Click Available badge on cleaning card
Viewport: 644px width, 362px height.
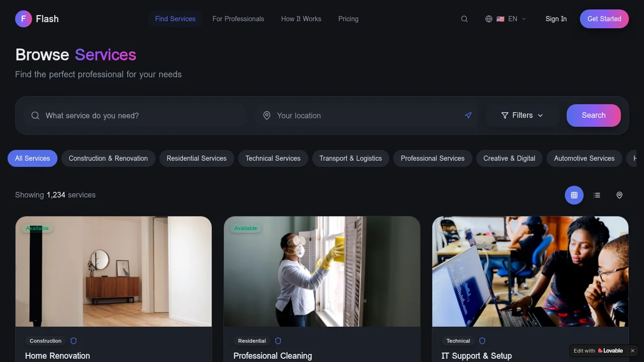click(x=246, y=228)
